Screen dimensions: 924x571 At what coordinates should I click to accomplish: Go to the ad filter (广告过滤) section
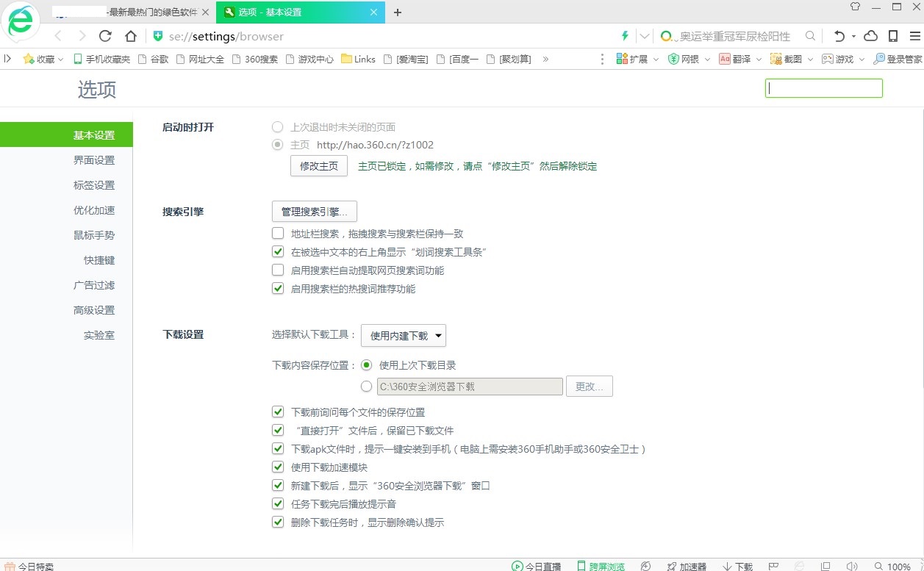tap(94, 285)
